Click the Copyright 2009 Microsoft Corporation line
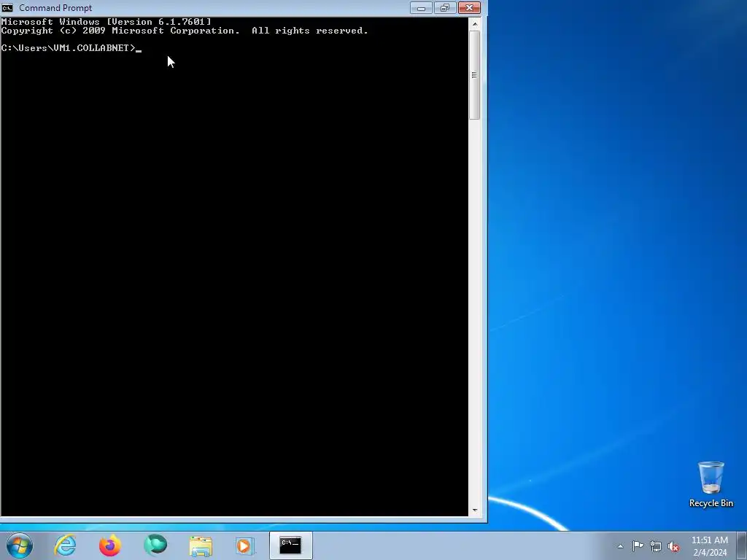The height and width of the screenshot is (560, 747). point(185,31)
